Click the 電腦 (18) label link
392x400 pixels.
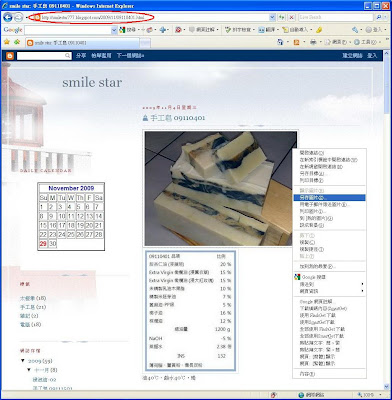coord(31,324)
